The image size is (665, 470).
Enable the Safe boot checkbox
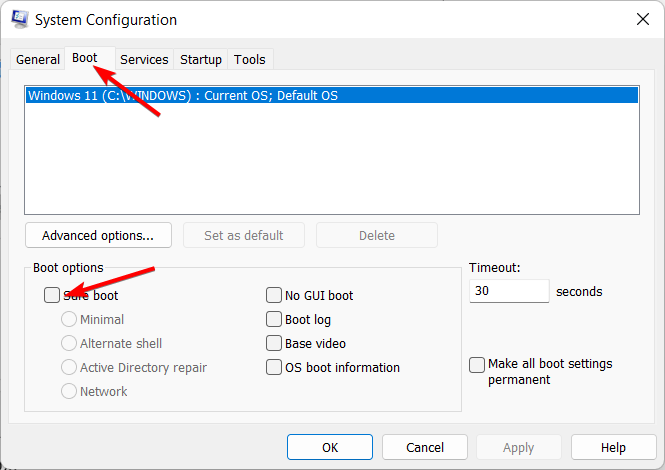[x=52, y=295]
